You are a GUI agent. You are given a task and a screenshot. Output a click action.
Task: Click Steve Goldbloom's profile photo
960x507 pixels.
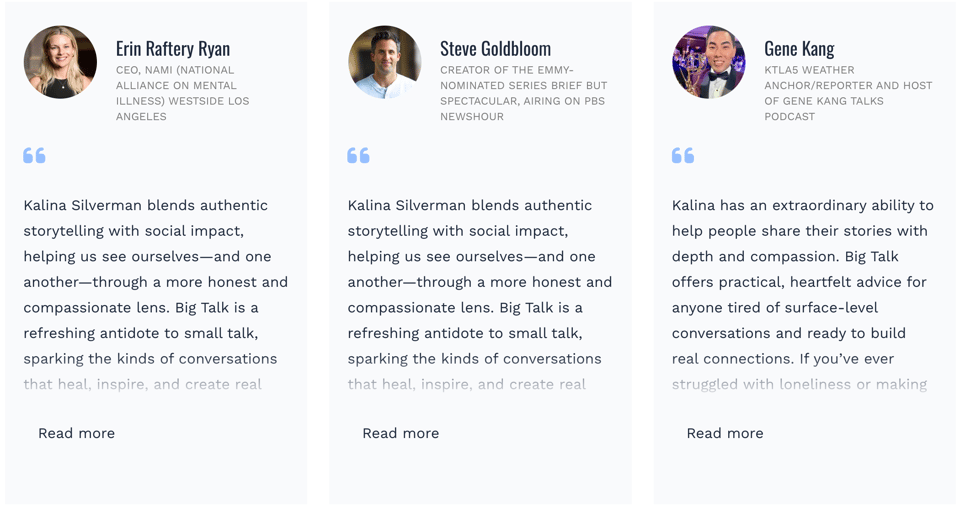pyautogui.click(x=385, y=62)
